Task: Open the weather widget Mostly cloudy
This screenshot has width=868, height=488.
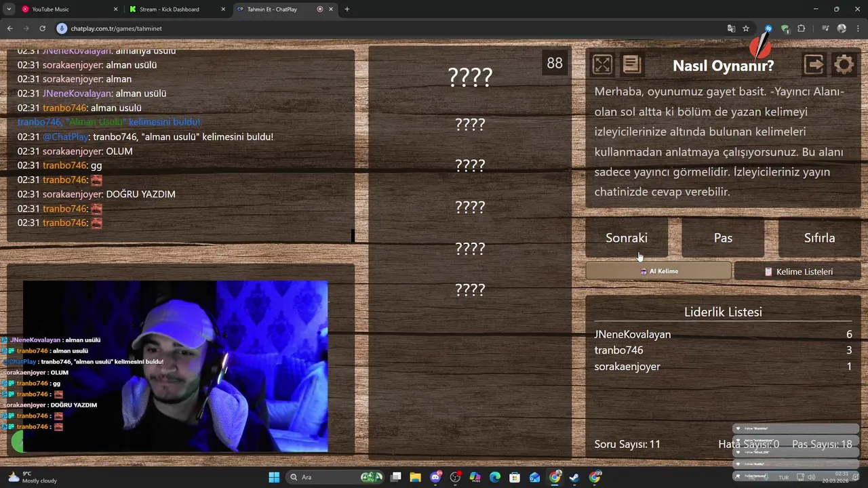Action: click(x=33, y=477)
